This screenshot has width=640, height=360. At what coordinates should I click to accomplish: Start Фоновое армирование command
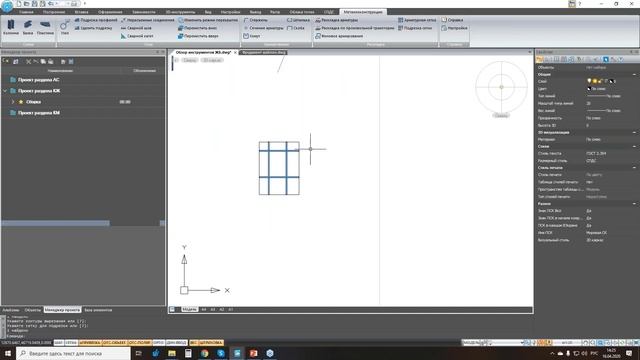(x=339, y=36)
